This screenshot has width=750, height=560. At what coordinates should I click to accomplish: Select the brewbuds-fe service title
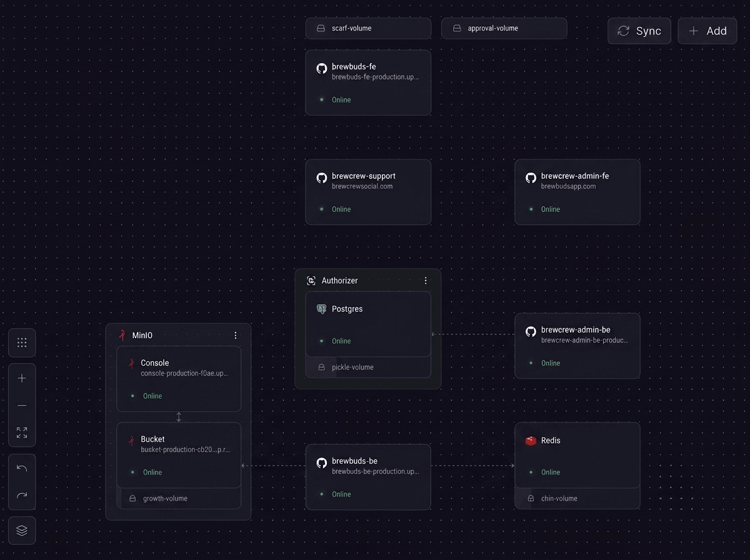click(x=354, y=66)
